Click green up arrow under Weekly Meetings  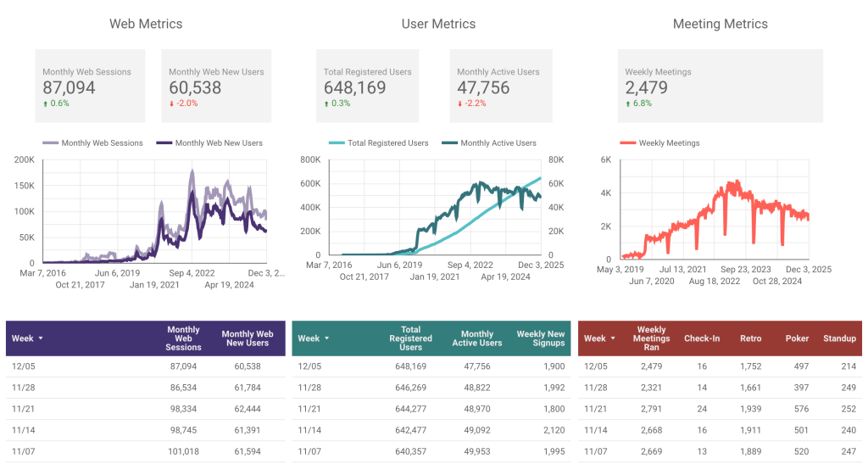pos(628,103)
